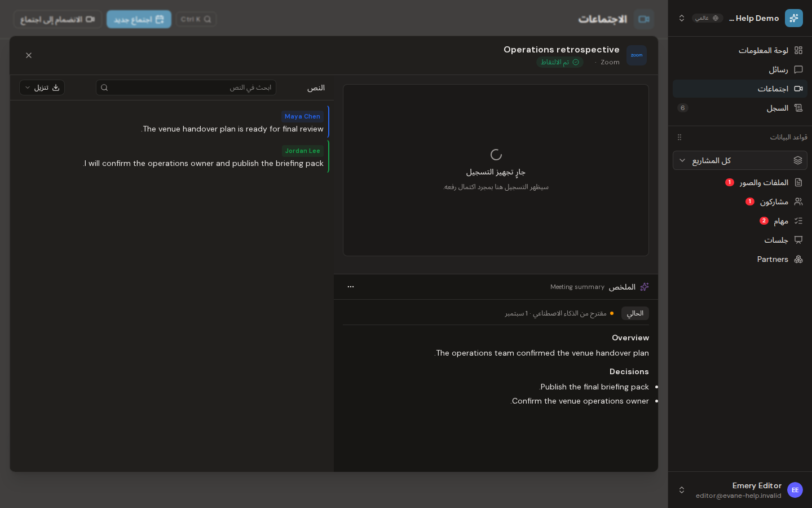The width and height of the screenshot is (812, 508).
Task: Click the Partners cubes icon in sidebar
Action: (x=798, y=259)
